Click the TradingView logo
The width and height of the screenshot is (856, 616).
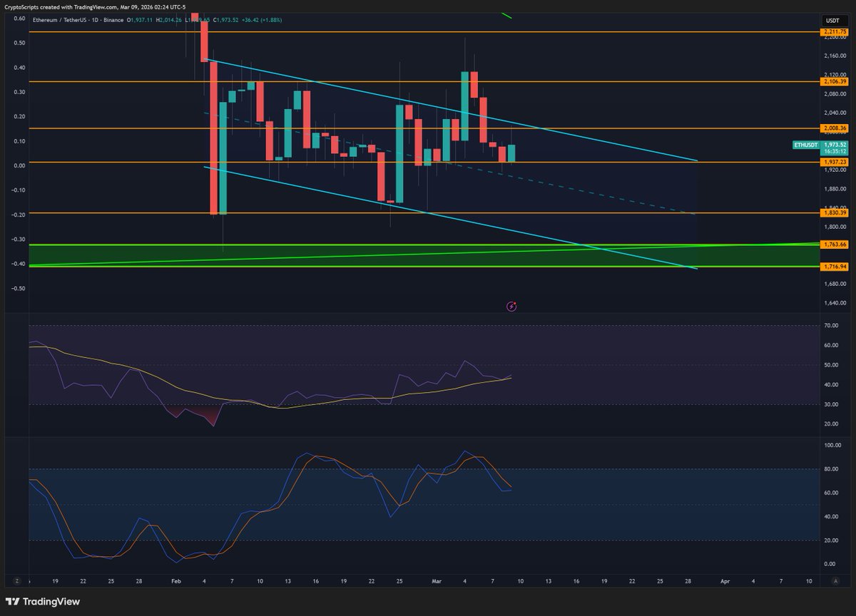click(x=44, y=602)
